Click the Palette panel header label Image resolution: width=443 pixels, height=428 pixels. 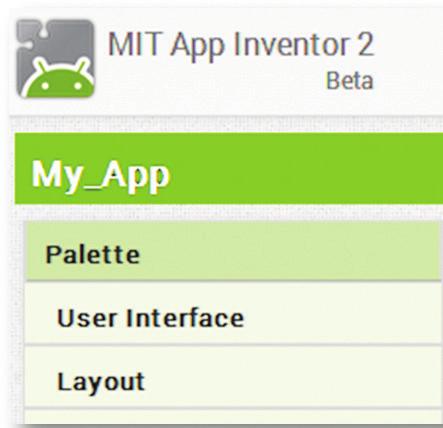[x=93, y=255]
